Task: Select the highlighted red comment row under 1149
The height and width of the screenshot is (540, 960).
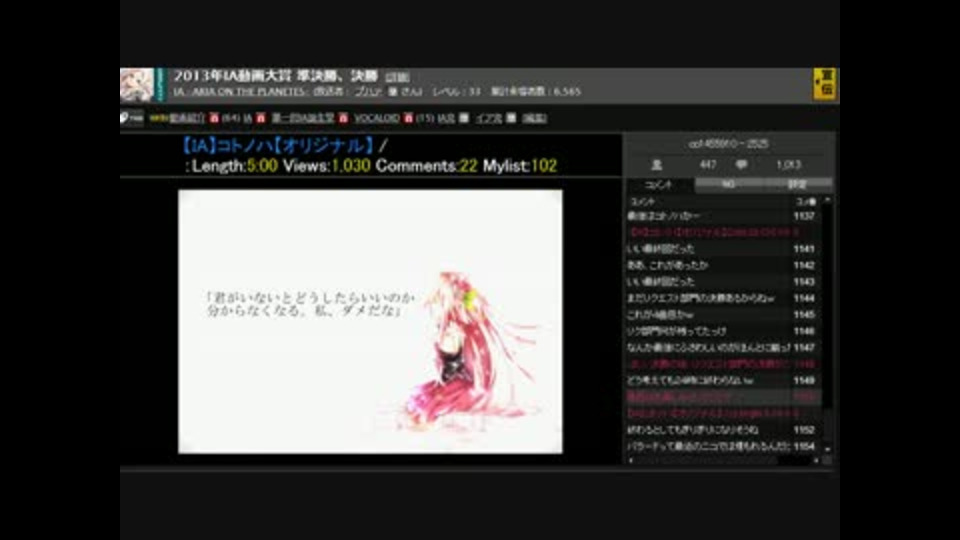Action: click(723, 397)
